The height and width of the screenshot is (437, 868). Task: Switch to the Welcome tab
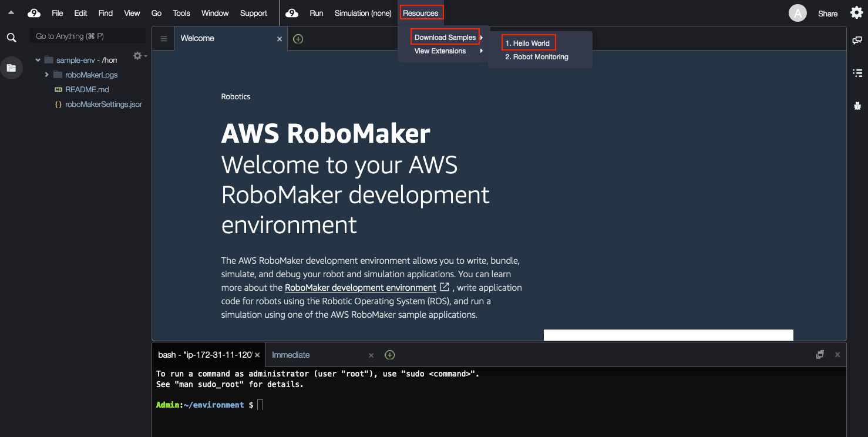[231, 39]
